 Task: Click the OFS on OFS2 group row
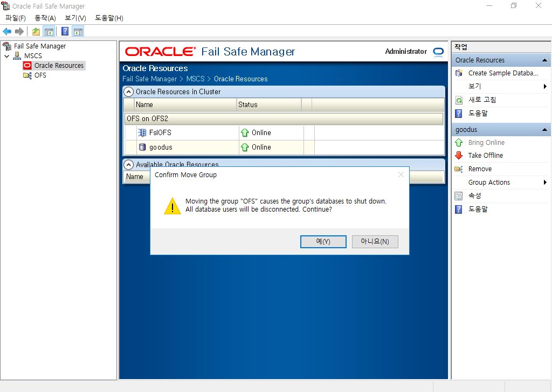point(284,119)
